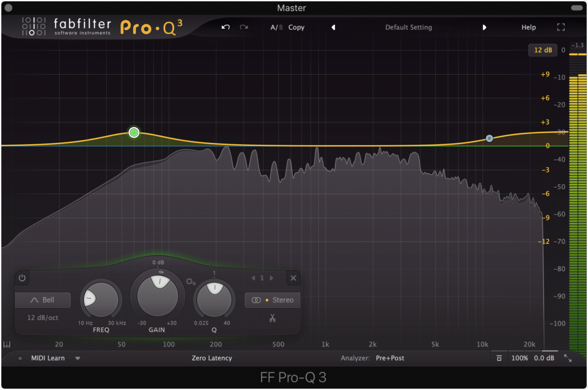Click the FREQ knob
The image size is (588, 390).
click(x=100, y=299)
